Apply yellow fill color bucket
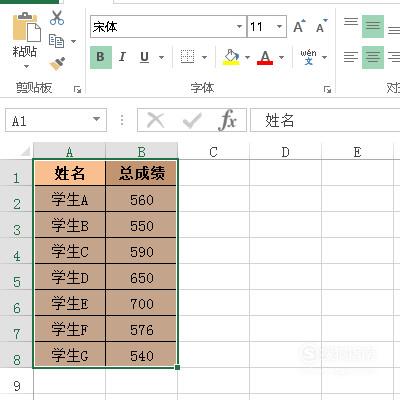Image resolution: width=400 pixels, height=400 pixels. point(231,57)
